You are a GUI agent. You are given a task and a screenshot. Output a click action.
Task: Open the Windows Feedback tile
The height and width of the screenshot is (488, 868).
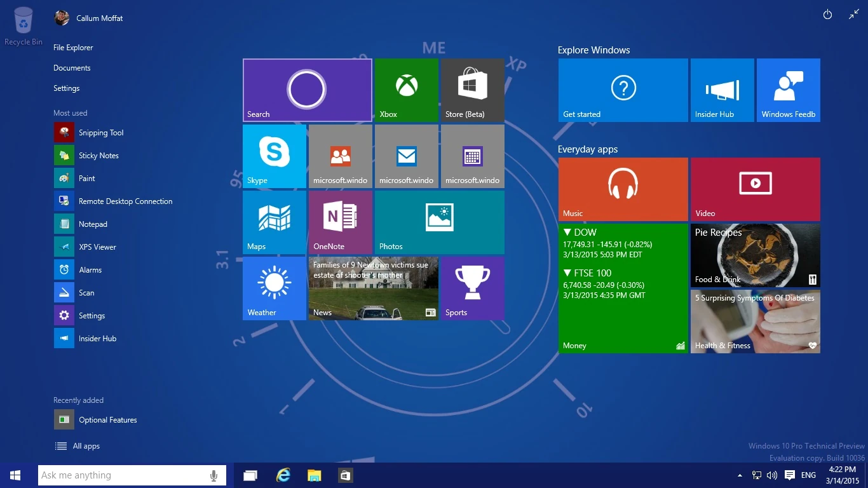point(788,90)
